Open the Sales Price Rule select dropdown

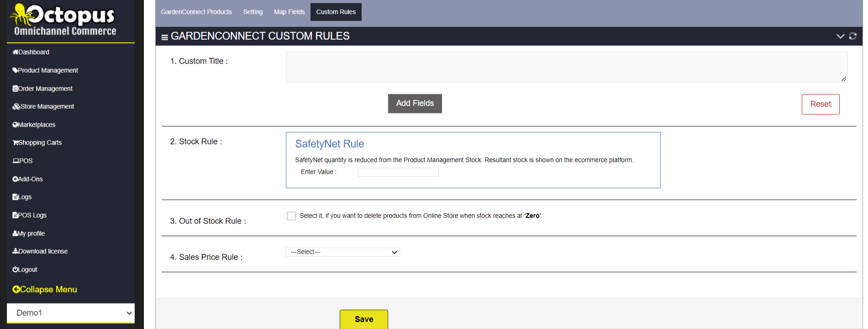click(343, 252)
